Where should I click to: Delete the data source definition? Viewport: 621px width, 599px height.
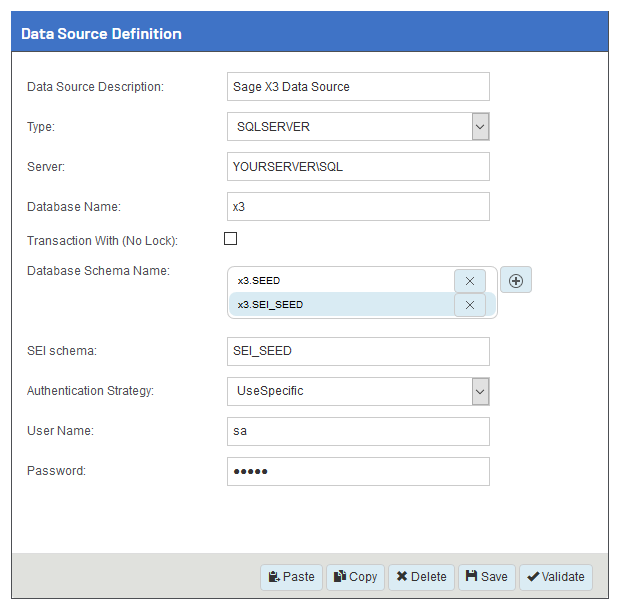(420, 577)
